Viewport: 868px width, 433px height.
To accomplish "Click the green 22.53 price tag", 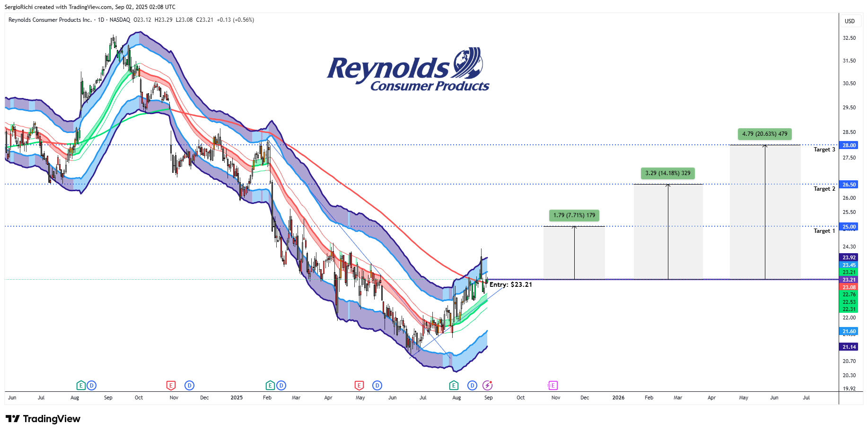I will click(x=849, y=302).
